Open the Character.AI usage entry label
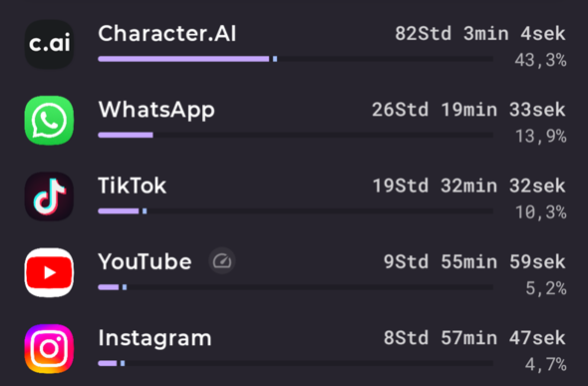Screen dimensions: 588x386 167,34
